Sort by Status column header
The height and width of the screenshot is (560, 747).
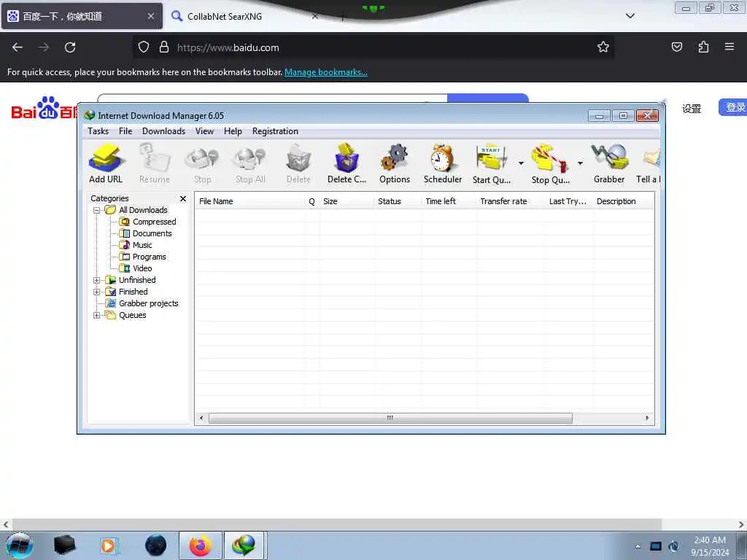pyautogui.click(x=398, y=201)
